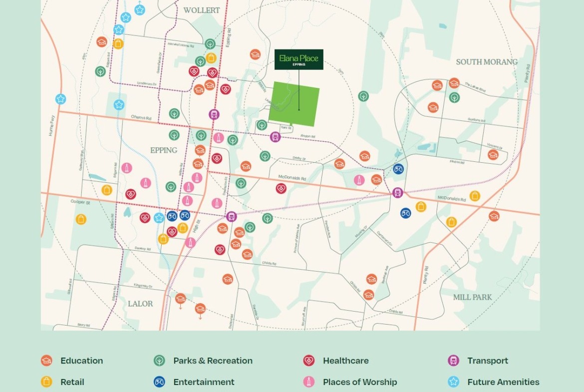Select the Parks & Recreation legend icon
The image size is (584, 392).
(x=159, y=361)
